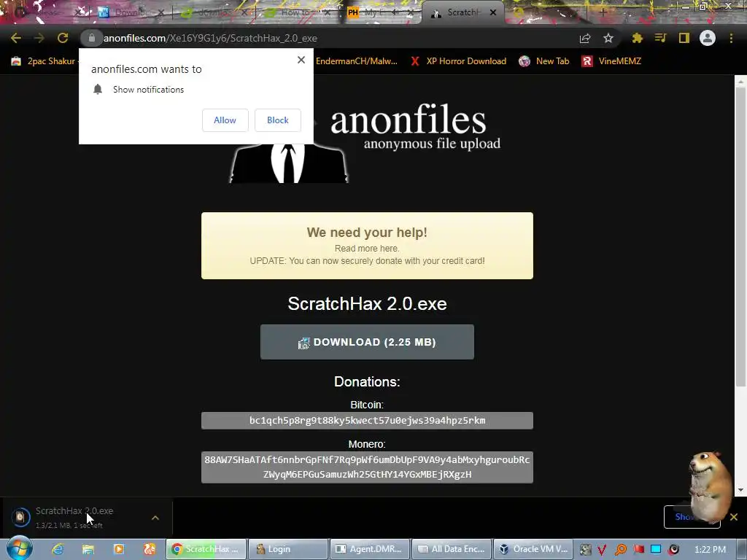The width and height of the screenshot is (747, 560).
Task: Launch Internet Explorer from the taskbar
Action: [x=58, y=549]
